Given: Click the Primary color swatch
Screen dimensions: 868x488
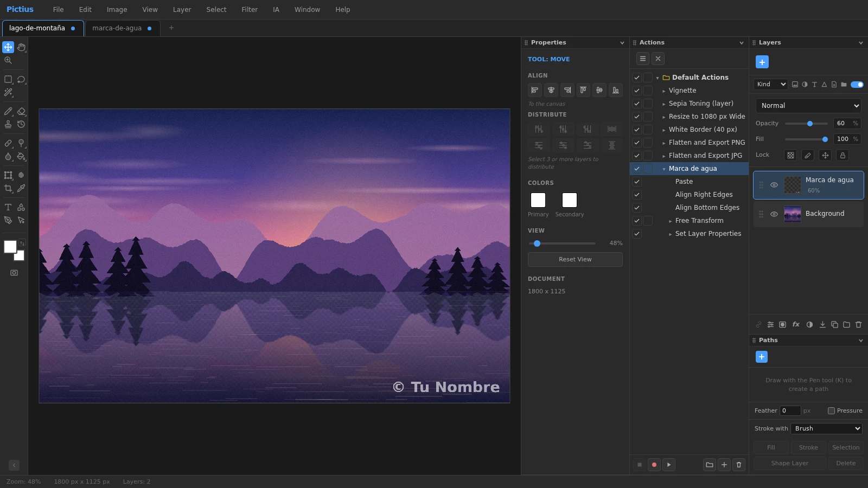Looking at the screenshot, I should pyautogui.click(x=538, y=200).
